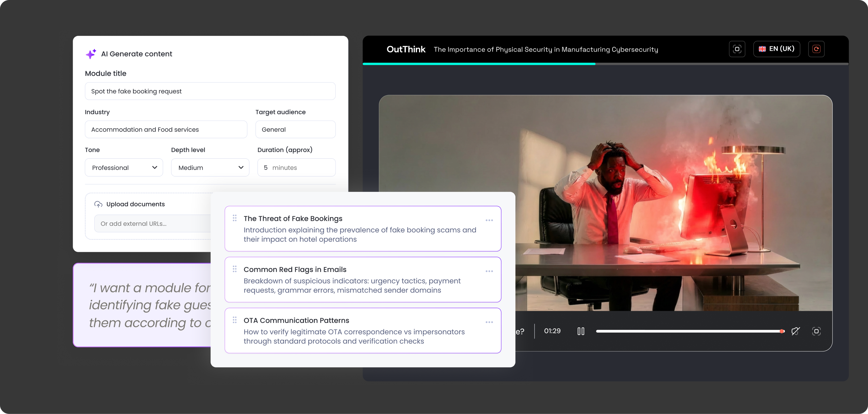Screen dimensions: 868x414
Task: Click the fullscreen icon in the video controls
Action: pos(816,331)
